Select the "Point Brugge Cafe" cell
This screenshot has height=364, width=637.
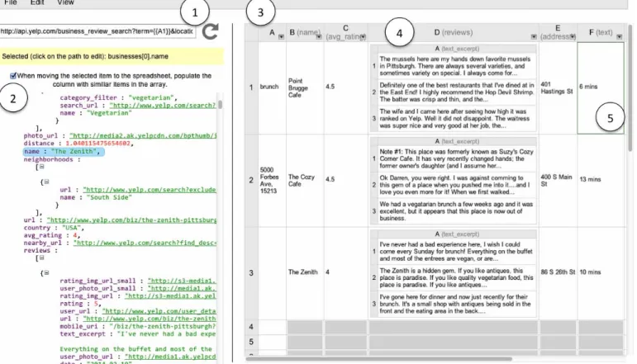tap(305, 87)
